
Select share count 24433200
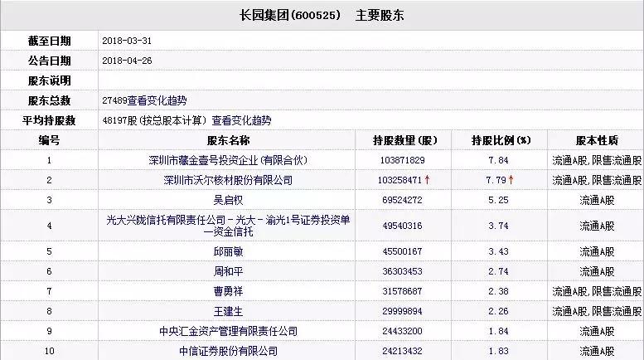(403, 331)
